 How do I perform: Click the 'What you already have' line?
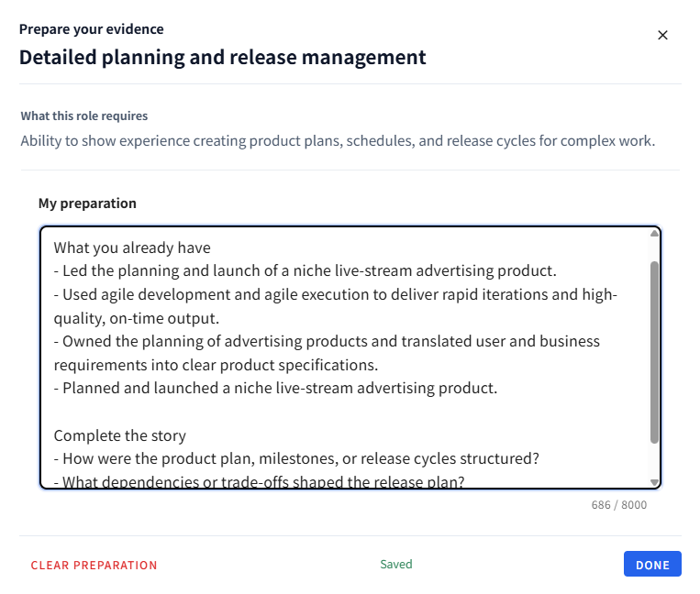(132, 247)
